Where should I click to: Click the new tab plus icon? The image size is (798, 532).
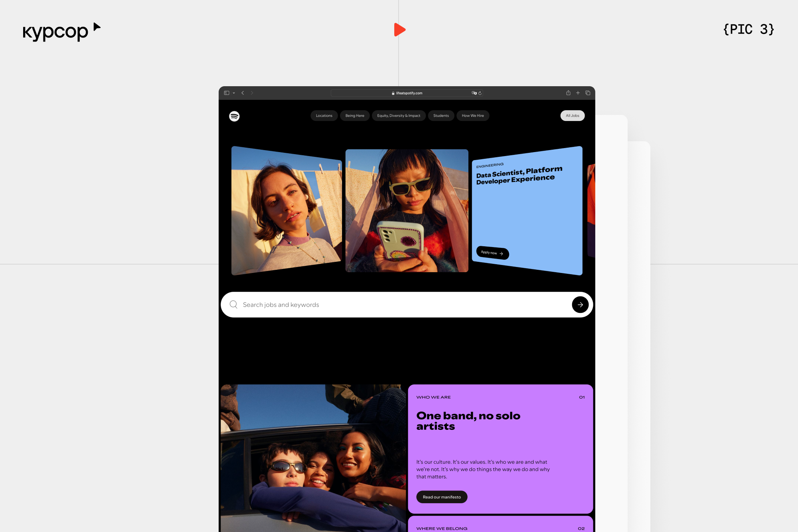578,93
